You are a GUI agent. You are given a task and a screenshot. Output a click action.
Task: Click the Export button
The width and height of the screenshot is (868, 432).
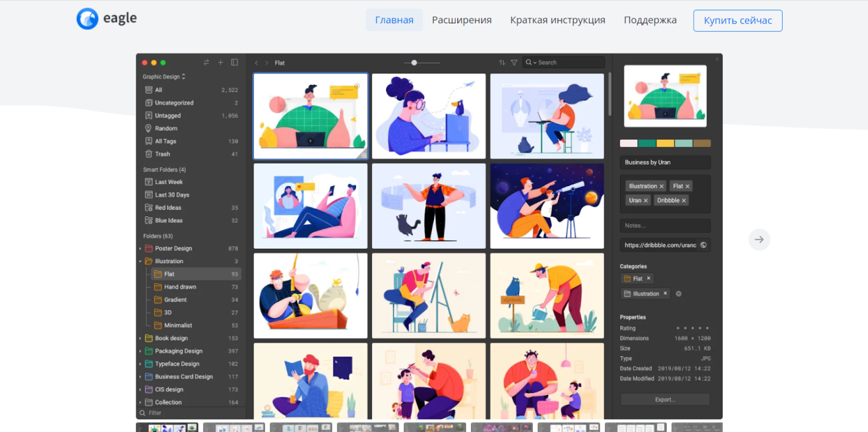click(665, 399)
